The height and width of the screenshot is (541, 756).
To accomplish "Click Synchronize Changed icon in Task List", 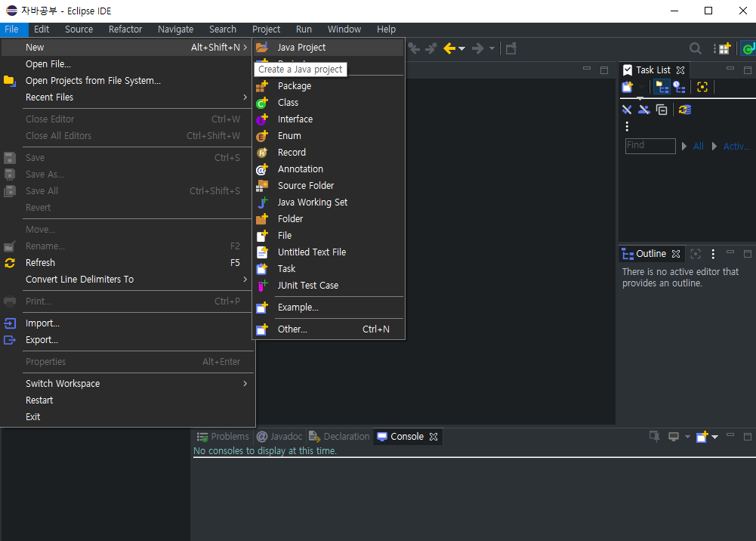I will (x=685, y=110).
